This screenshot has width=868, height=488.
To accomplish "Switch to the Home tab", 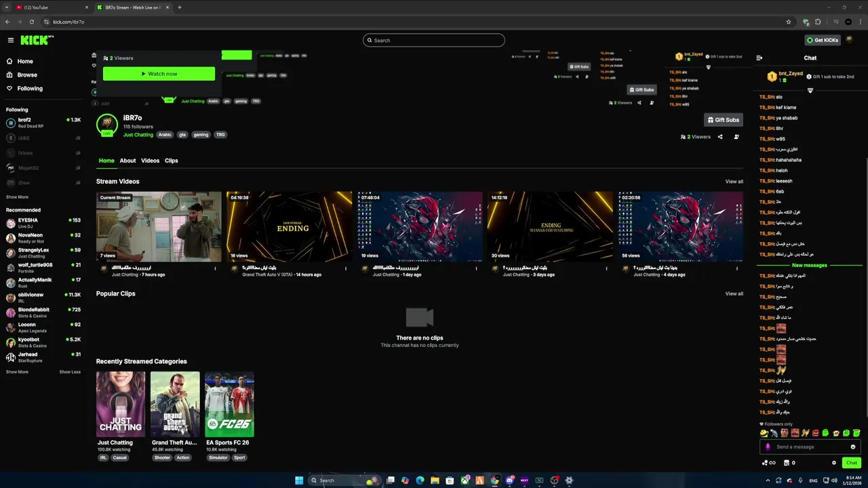I will pos(106,161).
